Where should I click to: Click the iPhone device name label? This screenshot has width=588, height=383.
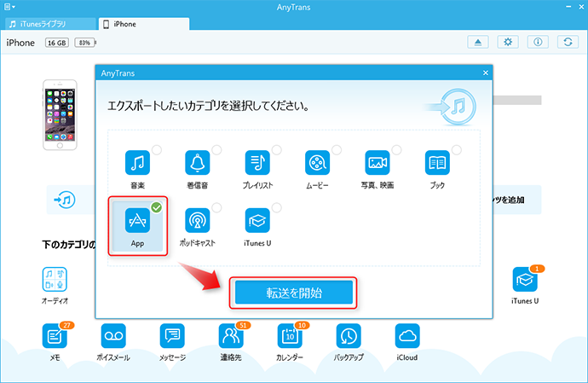tap(20, 43)
